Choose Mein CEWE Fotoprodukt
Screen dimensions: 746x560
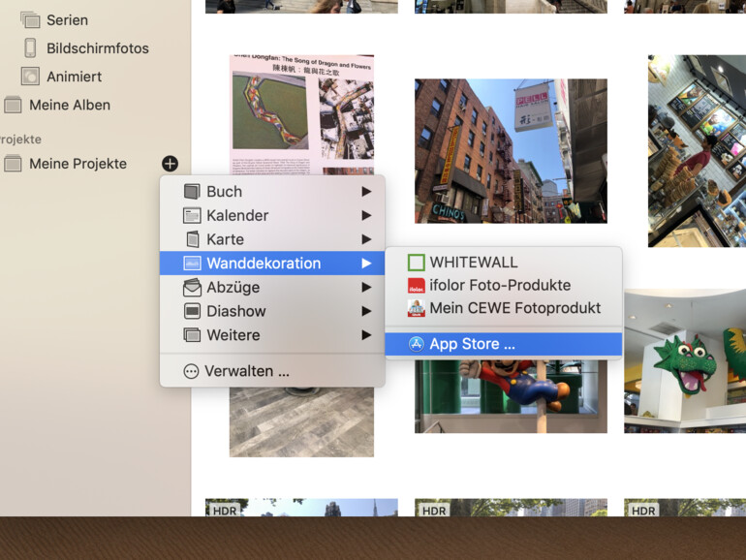504,308
